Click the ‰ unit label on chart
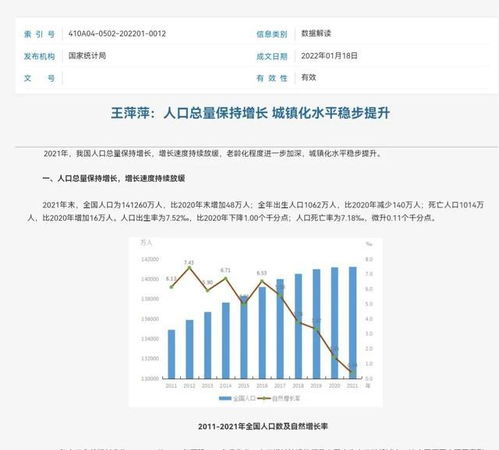This screenshot has height=450, width=499. click(369, 244)
